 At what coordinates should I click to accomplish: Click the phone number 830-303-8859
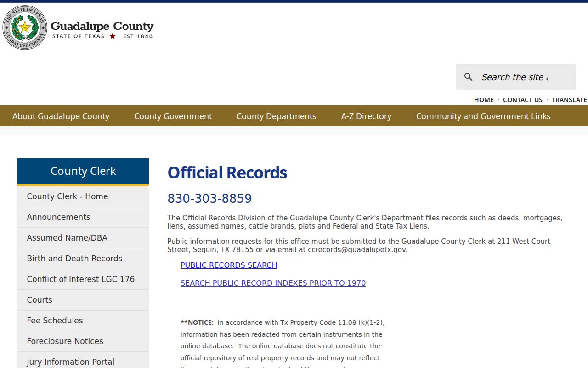click(x=209, y=198)
